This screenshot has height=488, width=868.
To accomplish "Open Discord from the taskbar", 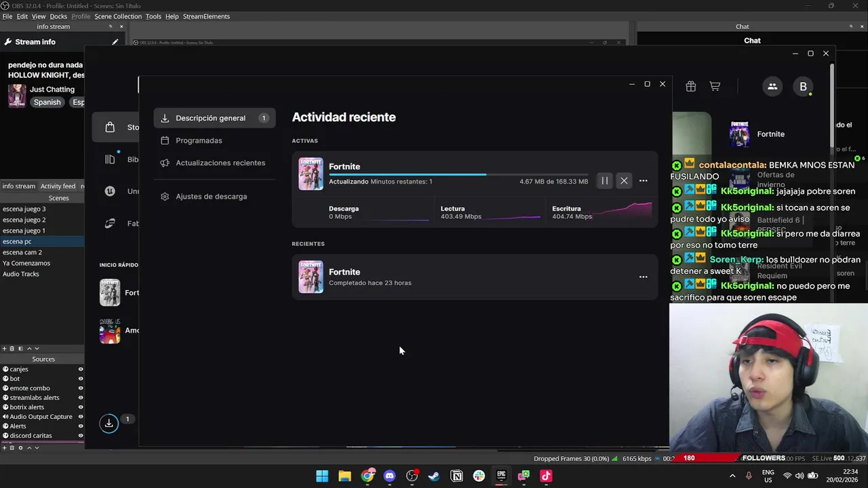I will tap(389, 476).
